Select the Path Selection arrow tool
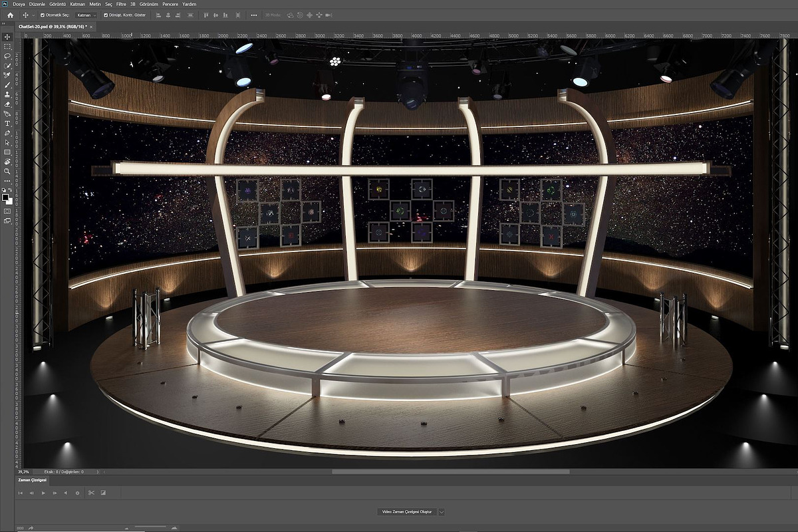The height and width of the screenshot is (532, 798). click(7, 143)
